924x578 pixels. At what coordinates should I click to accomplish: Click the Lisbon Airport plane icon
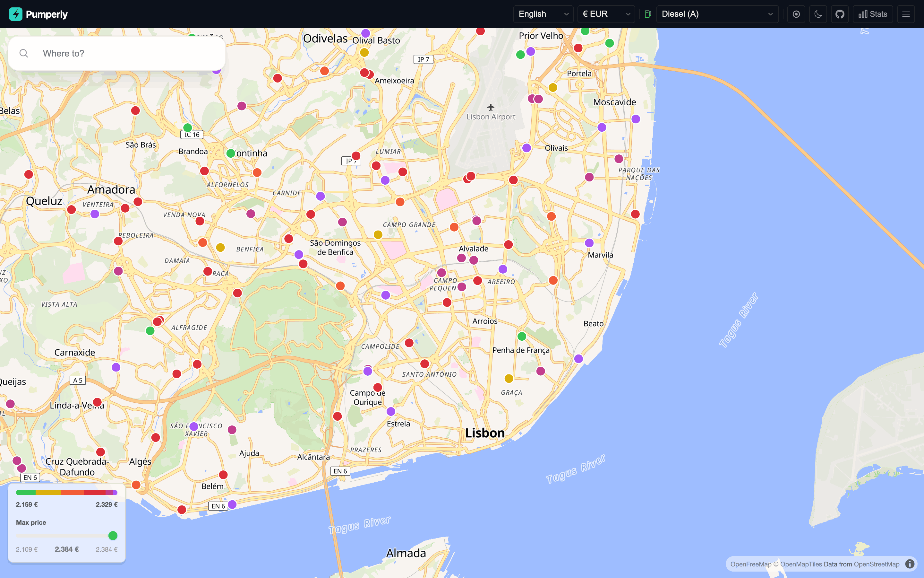point(491,107)
